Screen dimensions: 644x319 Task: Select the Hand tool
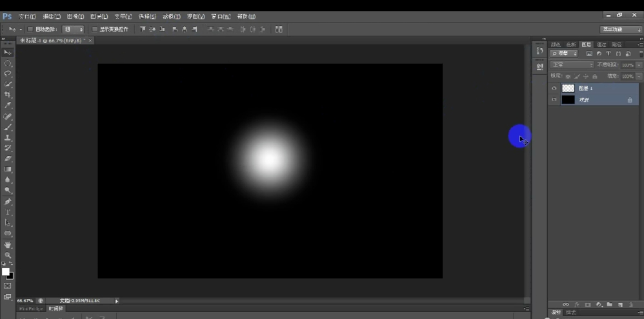[8, 245]
